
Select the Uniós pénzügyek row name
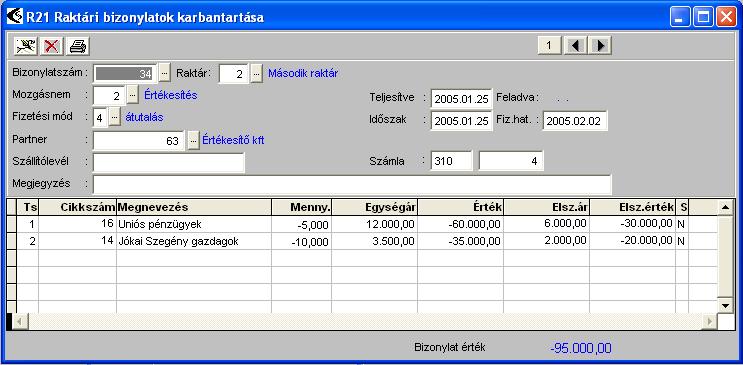194,224
